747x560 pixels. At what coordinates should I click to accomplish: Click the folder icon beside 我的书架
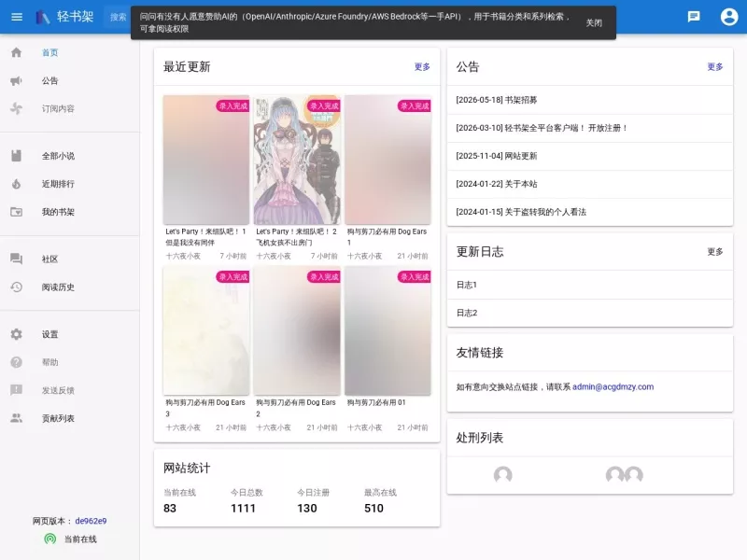coord(16,212)
